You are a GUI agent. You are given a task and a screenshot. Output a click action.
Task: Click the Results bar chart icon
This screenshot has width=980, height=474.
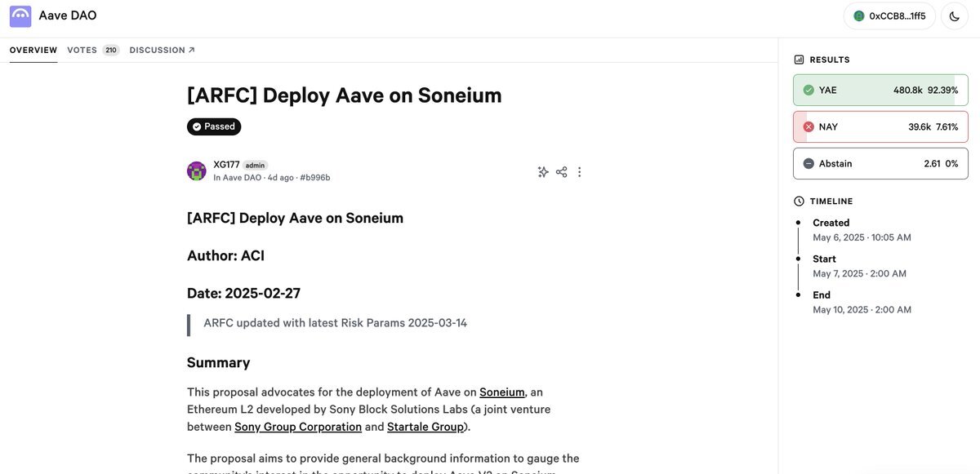(x=800, y=60)
